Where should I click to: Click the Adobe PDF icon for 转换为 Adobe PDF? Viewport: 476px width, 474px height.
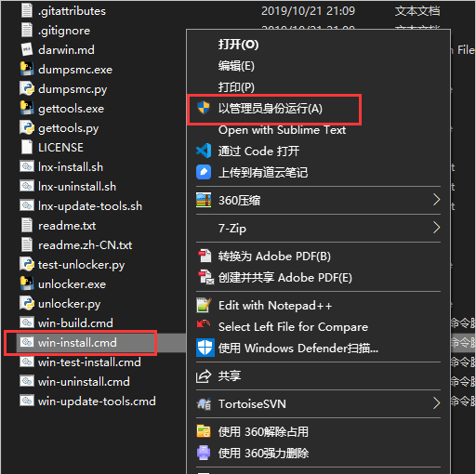pyautogui.click(x=205, y=256)
